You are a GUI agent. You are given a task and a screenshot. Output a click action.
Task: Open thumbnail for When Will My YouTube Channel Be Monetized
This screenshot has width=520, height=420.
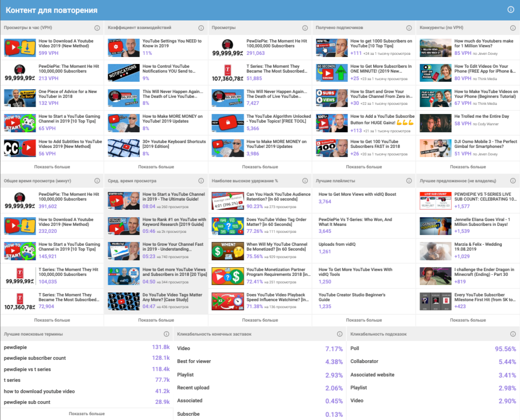tap(228, 251)
